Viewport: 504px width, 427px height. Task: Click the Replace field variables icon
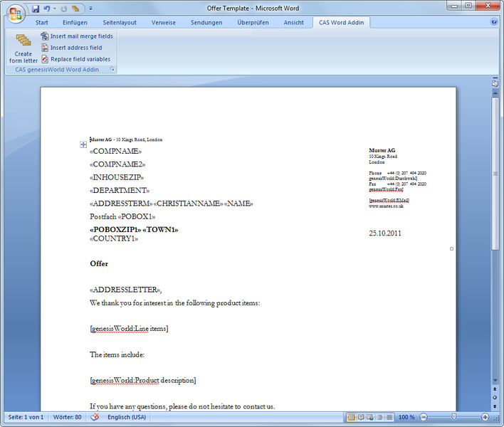[x=45, y=59]
